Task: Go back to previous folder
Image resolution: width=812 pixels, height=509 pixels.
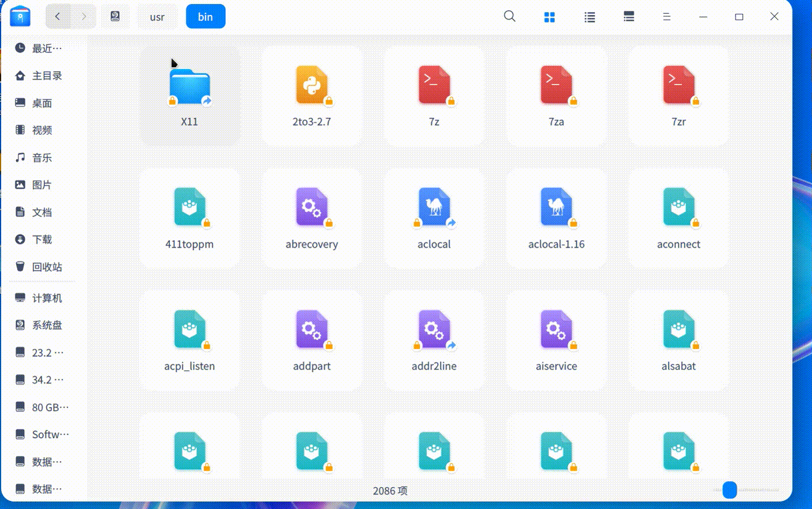Action: pos(58,17)
